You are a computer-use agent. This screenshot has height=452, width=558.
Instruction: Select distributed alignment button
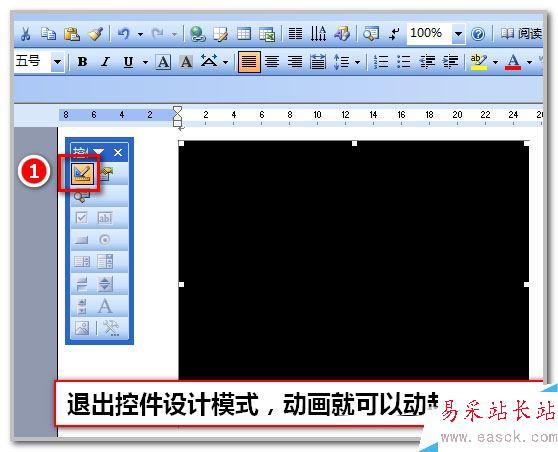[x=318, y=62]
